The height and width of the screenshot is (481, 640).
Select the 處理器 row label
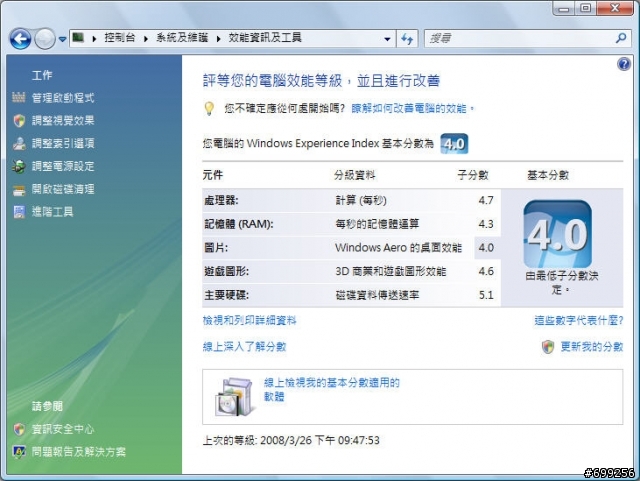pyautogui.click(x=221, y=200)
